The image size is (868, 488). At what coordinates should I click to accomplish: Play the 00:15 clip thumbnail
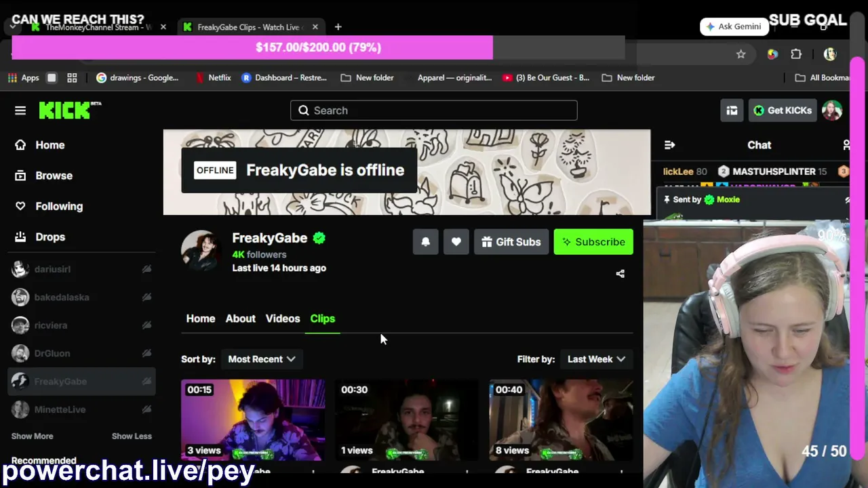[x=253, y=420]
